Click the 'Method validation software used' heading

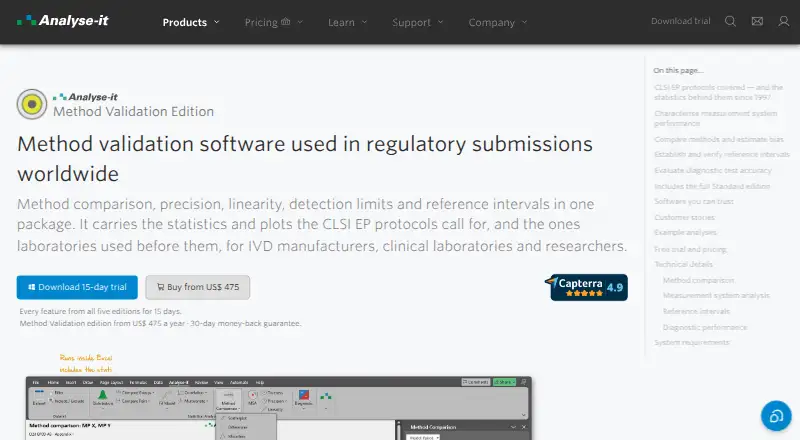[x=305, y=159]
